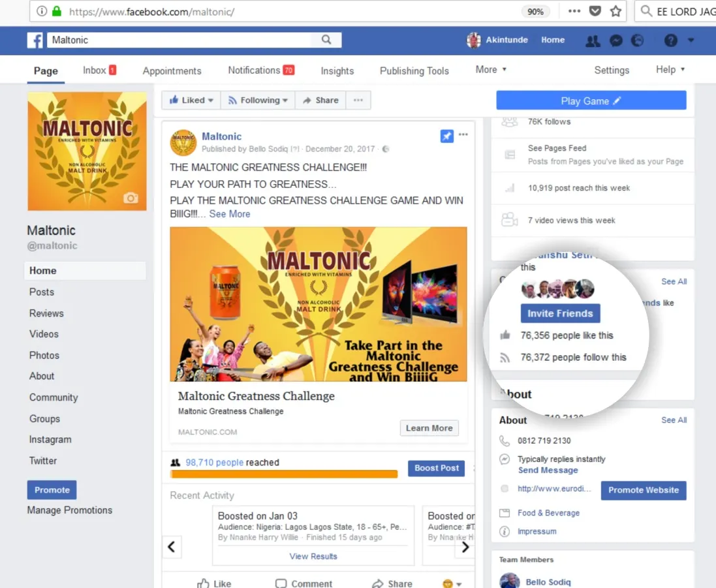Screen dimensions: 716x588
Task: Click the search magnifier icon in Facebook bar
Action: coord(326,40)
